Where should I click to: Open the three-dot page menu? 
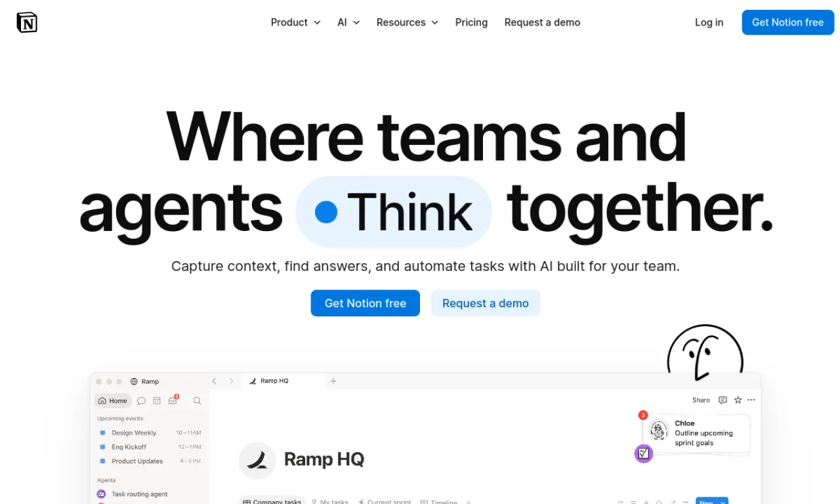point(751,400)
